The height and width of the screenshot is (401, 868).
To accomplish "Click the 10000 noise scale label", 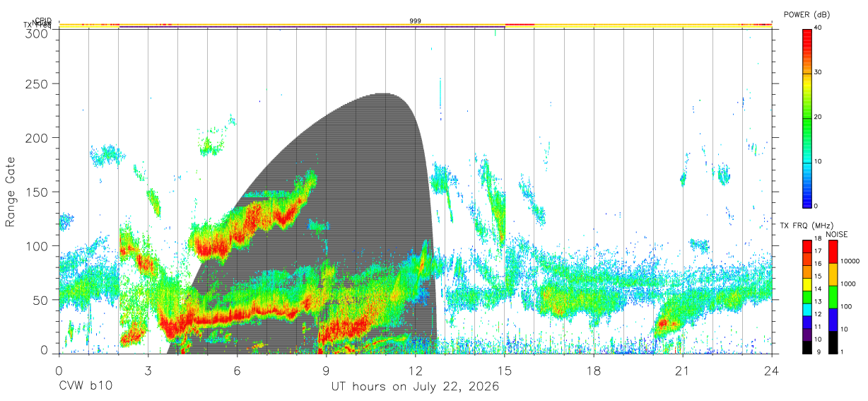I will click(850, 261).
